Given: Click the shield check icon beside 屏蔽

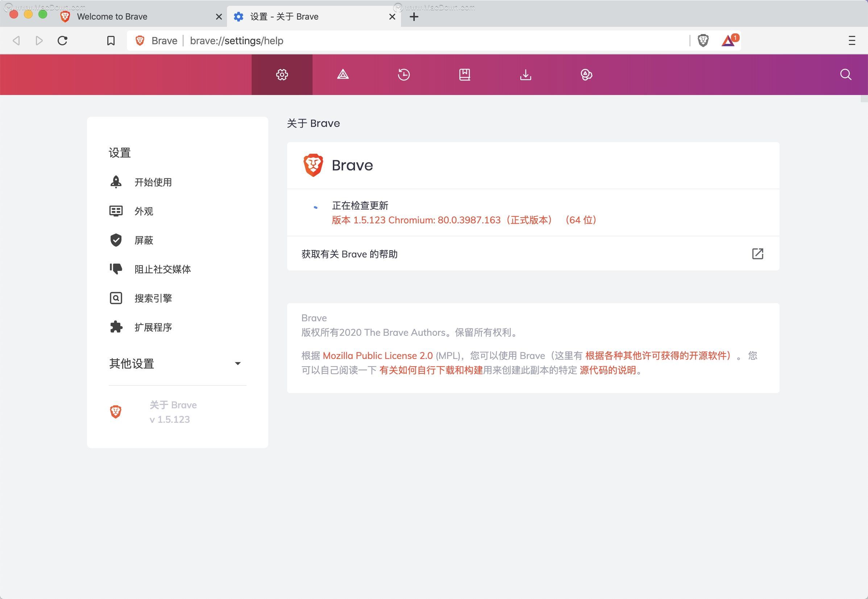Looking at the screenshot, I should [116, 240].
